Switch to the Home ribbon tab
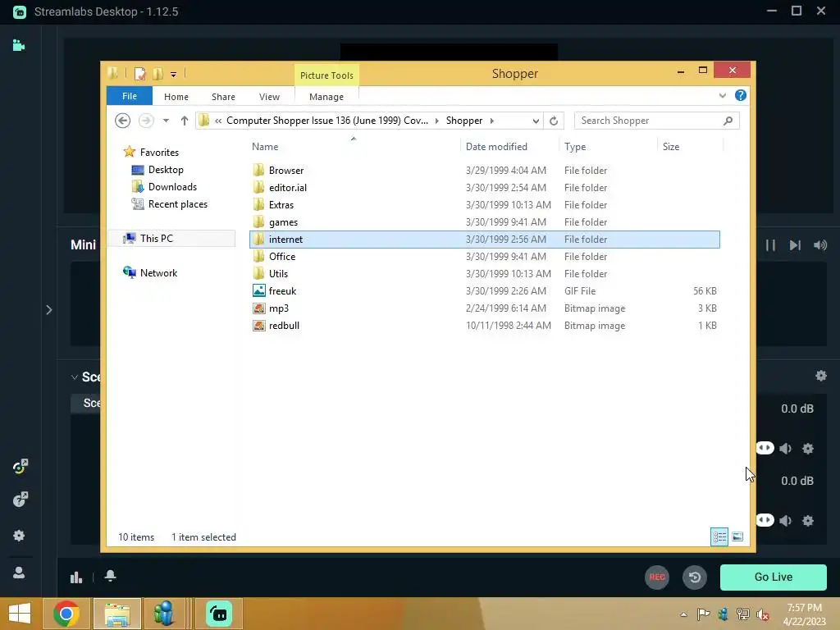The width and height of the screenshot is (840, 630). click(176, 97)
